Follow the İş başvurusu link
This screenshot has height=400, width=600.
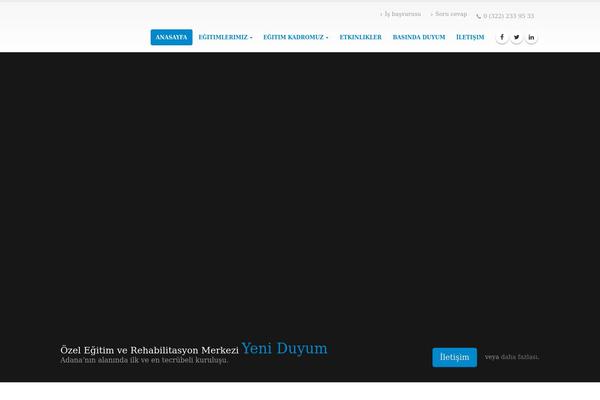[403, 14]
